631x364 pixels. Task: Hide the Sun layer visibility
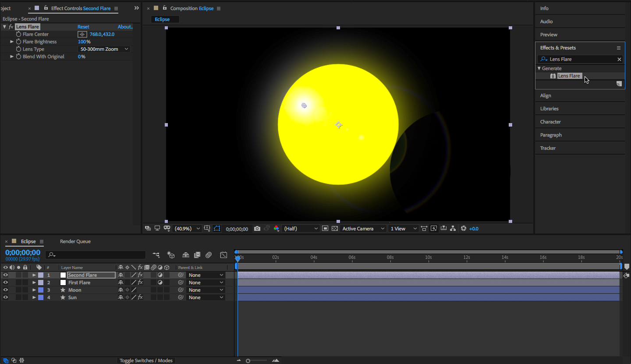[6, 297]
